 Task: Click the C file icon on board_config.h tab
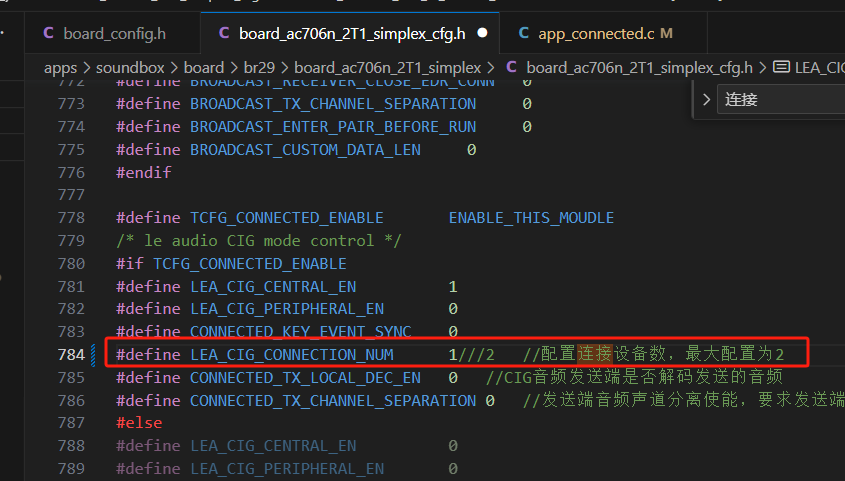pos(49,33)
